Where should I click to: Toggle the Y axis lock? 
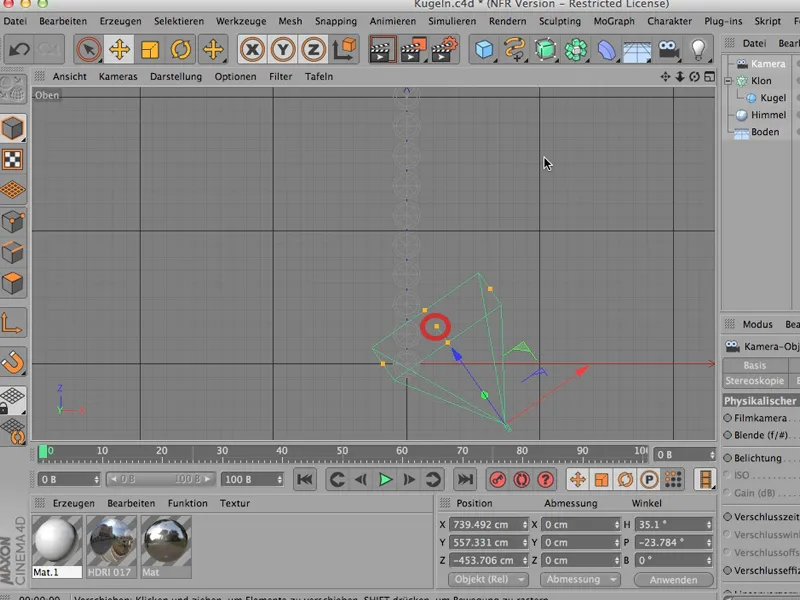pyautogui.click(x=283, y=49)
